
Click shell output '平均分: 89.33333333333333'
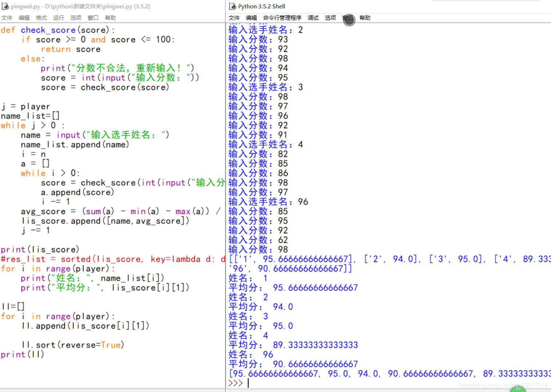pyautogui.click(x=293, y=345)
